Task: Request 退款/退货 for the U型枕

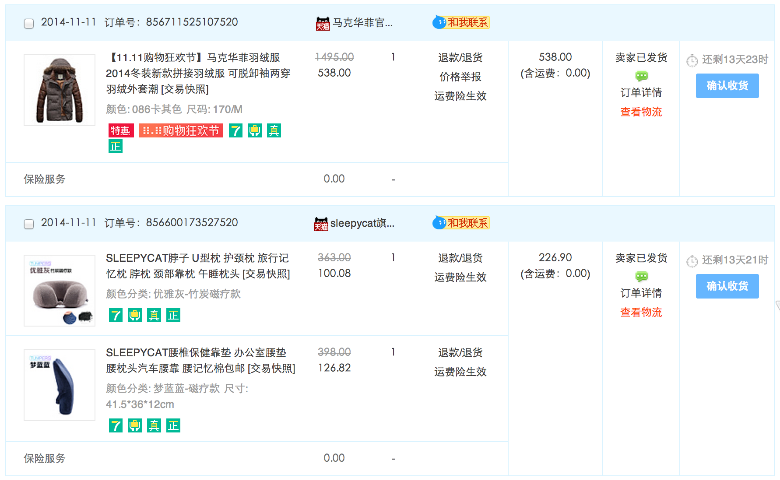Action: (460, 258)
